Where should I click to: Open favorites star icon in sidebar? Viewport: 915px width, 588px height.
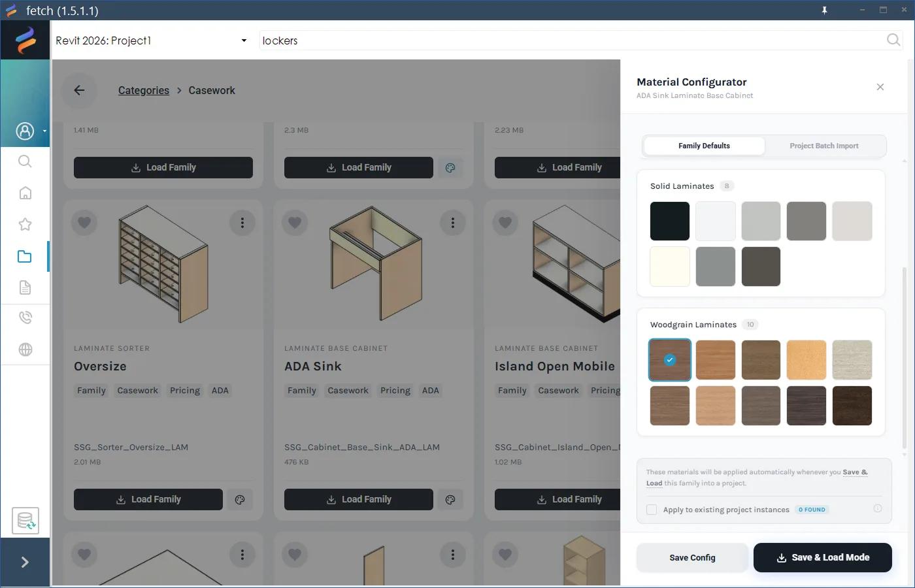(x=25, y=224)
